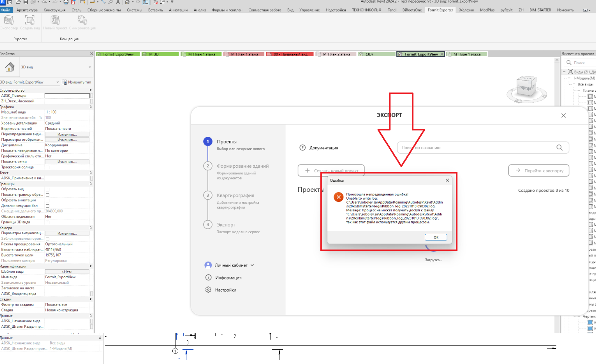Click the ADSK_Позиция value field
This screenshot has height=364, width=596.
(67, 96)
